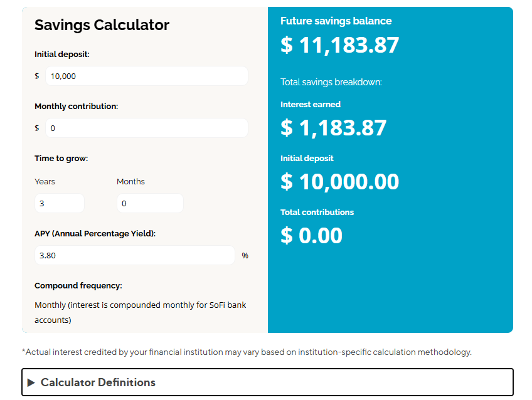532x400 pixels.
Task: Click the disclosure triangle beside Calculator Definitions
Action: click(x=30, y=382)
